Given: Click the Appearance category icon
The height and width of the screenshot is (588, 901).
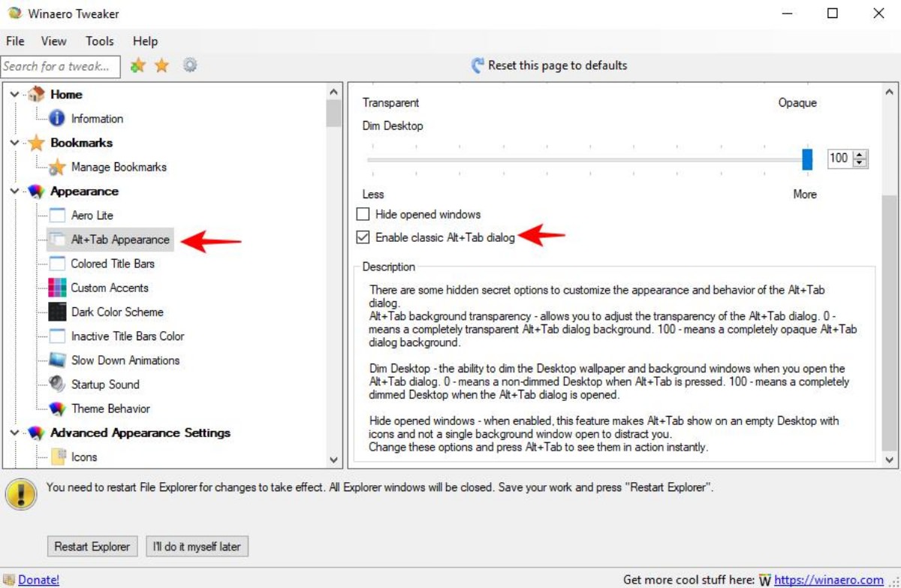Looking at the screenshot, I should pos(36,191).
